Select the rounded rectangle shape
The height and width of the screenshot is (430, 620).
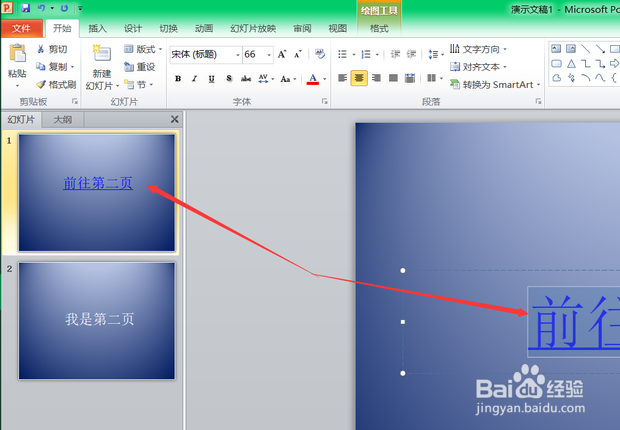[x=556, y=63]
